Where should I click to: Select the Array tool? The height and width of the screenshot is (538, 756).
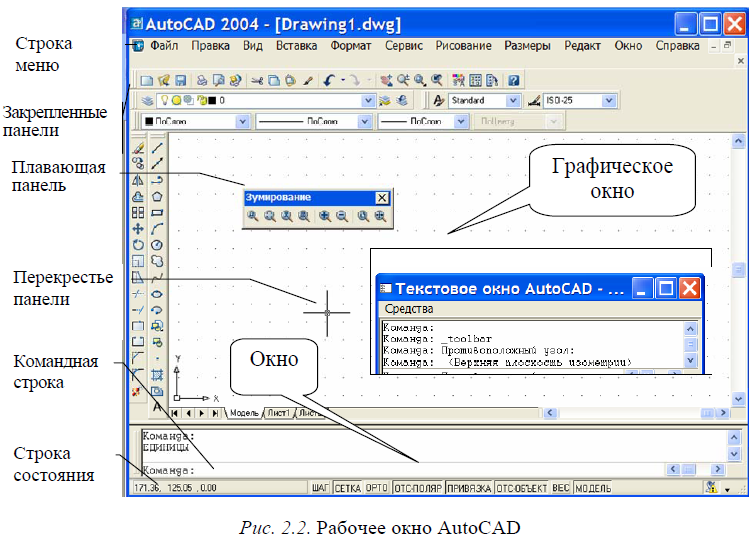pos(138,213)
